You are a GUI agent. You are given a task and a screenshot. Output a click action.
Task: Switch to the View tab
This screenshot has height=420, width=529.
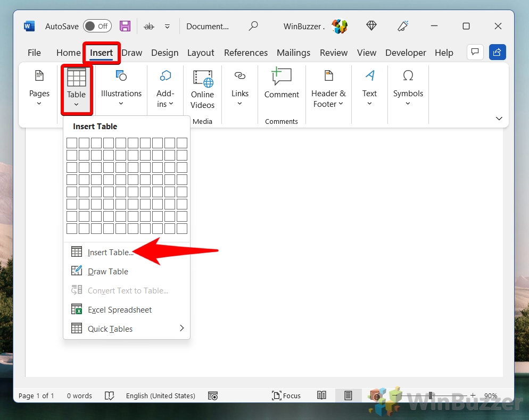tap(366, 53)
